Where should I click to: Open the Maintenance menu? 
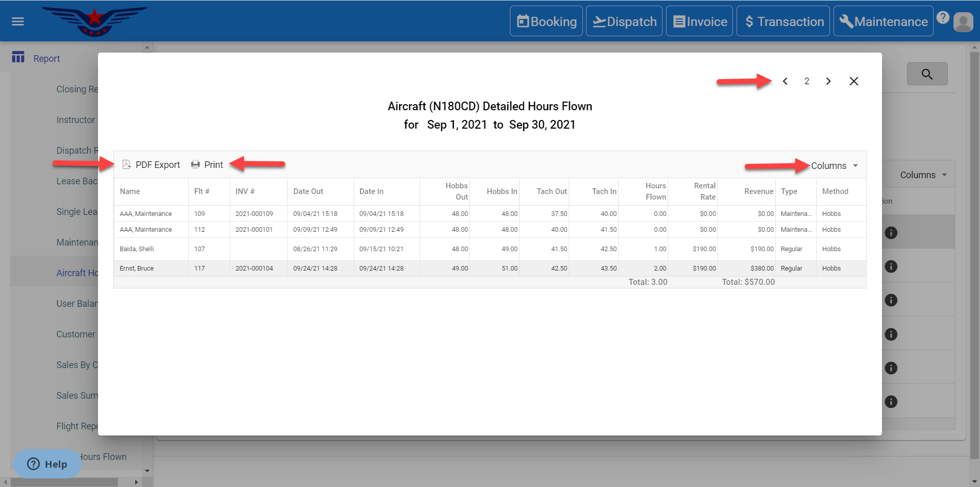(883, 21)
